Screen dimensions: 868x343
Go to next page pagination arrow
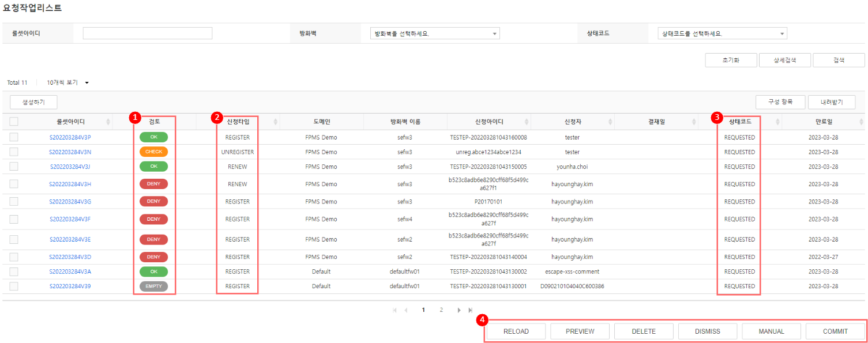459,310
